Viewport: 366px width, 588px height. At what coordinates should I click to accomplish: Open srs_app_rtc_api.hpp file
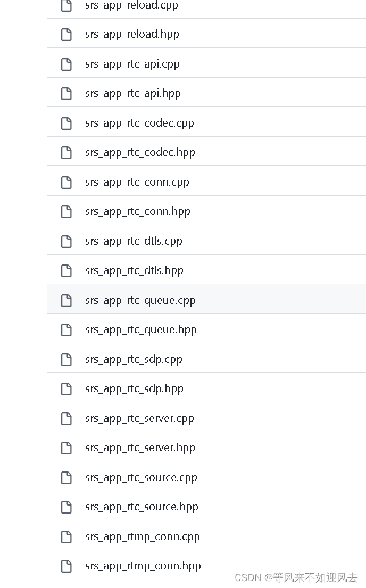coord(133,93)
